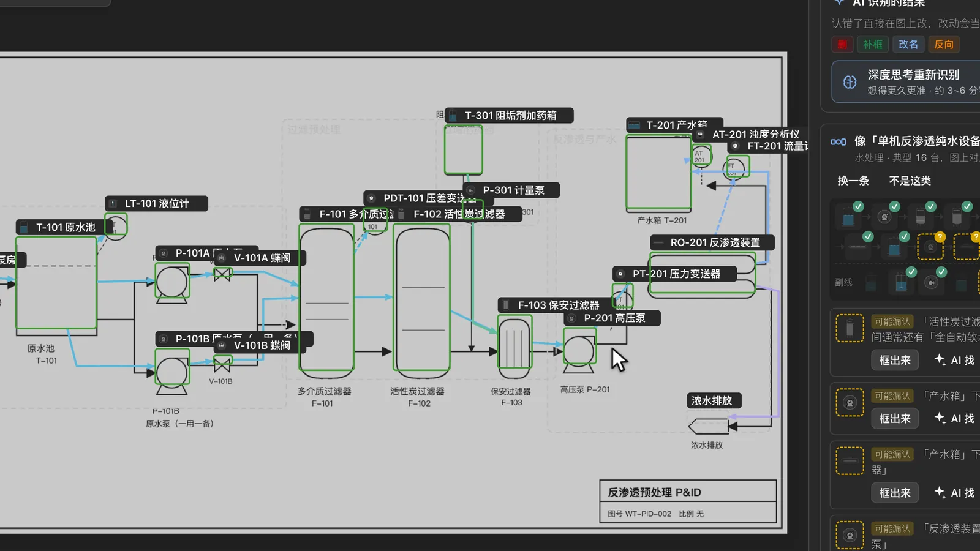Click the 反渗透预处理 P&ID title block
The image size is (980, 551).
688,501
